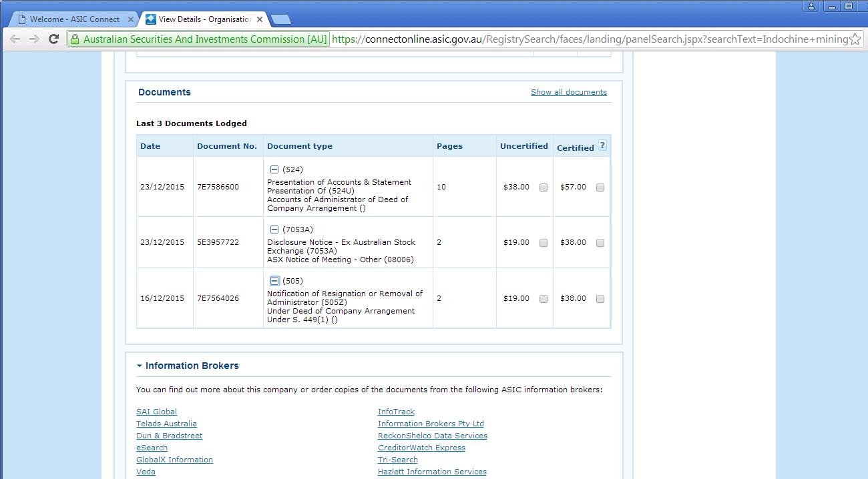Open the Show all documents link
868x479 pixels.
[x=569, y=92]
